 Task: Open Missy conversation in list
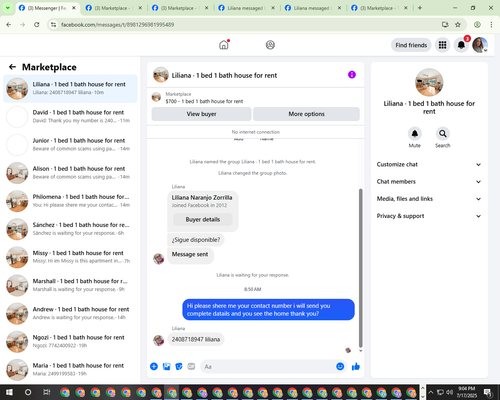70,257
